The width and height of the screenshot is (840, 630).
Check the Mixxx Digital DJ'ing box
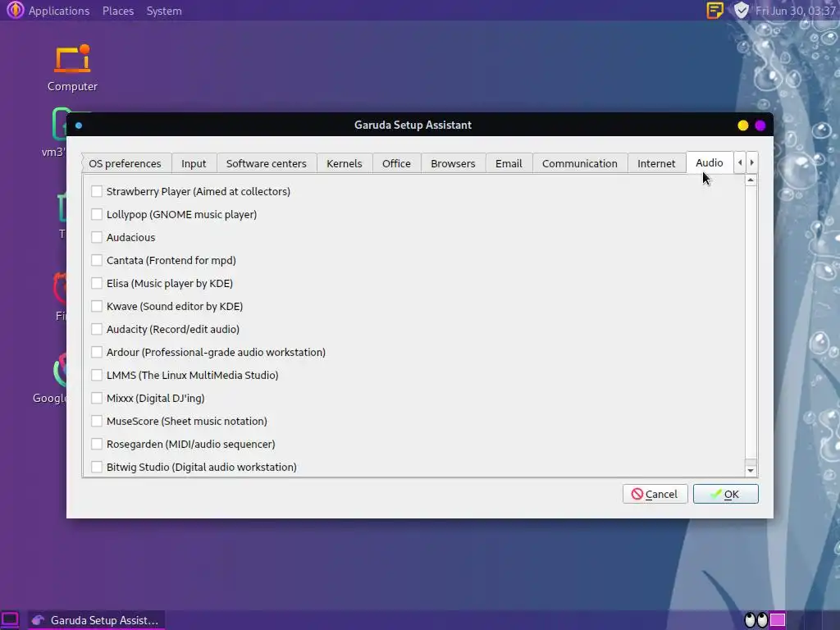click(x=97, y=398)
